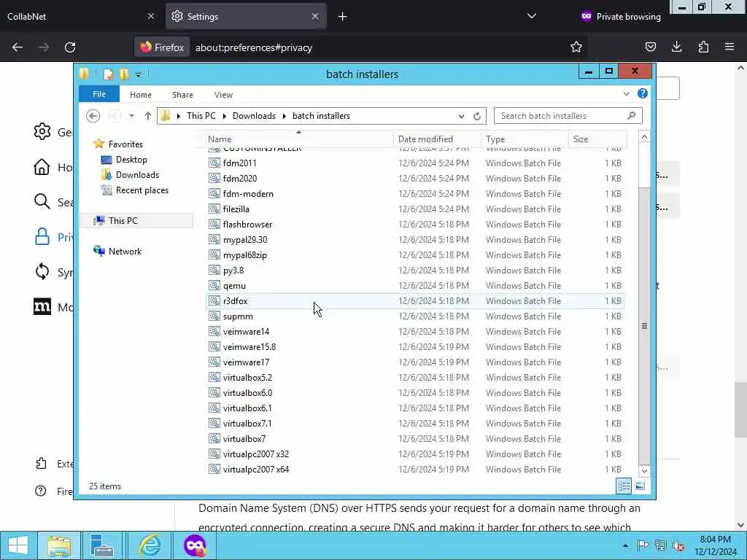Screen dimensions: 747x560
Task: Reload page in Firefox toolbar
Action: 70,47
